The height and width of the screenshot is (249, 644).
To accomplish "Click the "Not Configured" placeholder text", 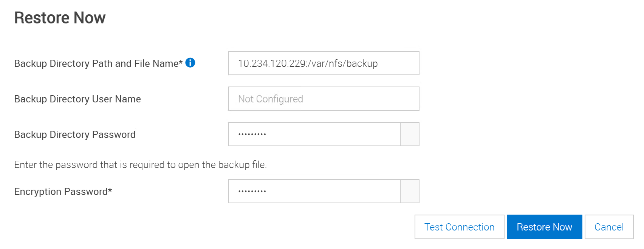I will point(271,99).
